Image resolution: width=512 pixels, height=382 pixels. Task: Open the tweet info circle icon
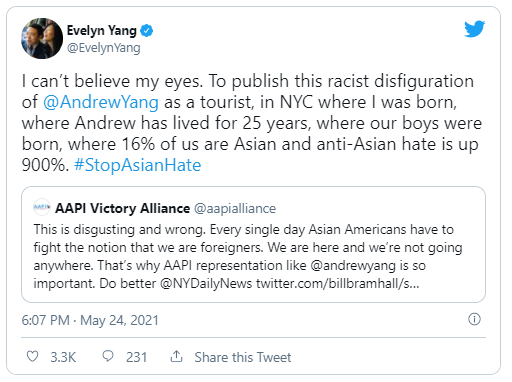tap(474, 319)
